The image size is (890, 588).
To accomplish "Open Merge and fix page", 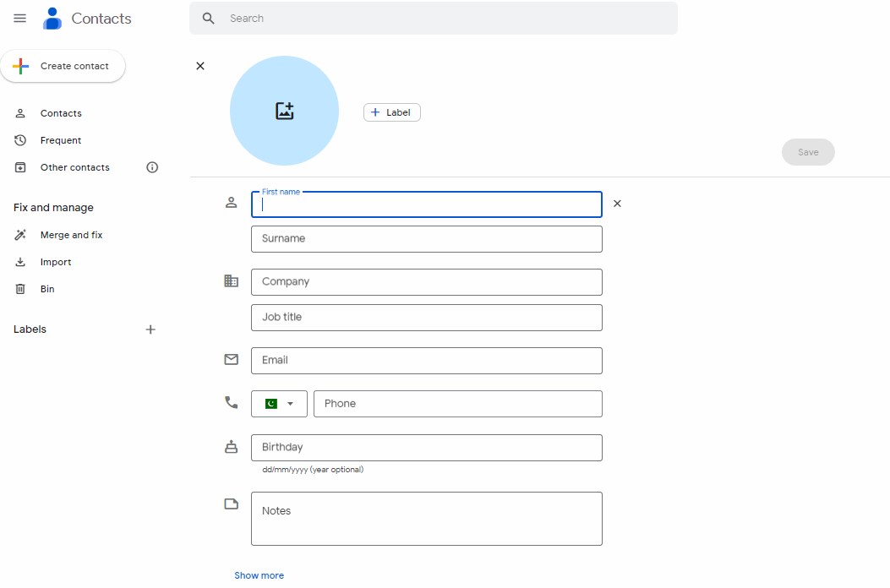I will (x=71, y=235).
